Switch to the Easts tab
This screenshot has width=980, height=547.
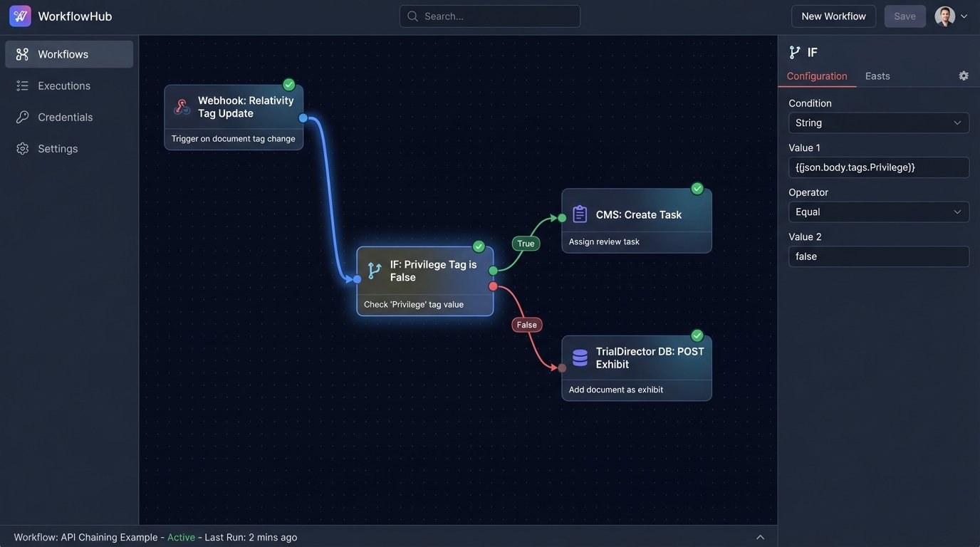(x=877, y=75)
